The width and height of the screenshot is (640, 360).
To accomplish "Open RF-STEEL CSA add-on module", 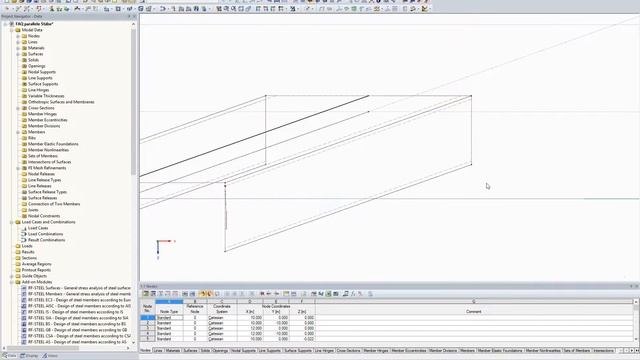I will coord(79,336).
